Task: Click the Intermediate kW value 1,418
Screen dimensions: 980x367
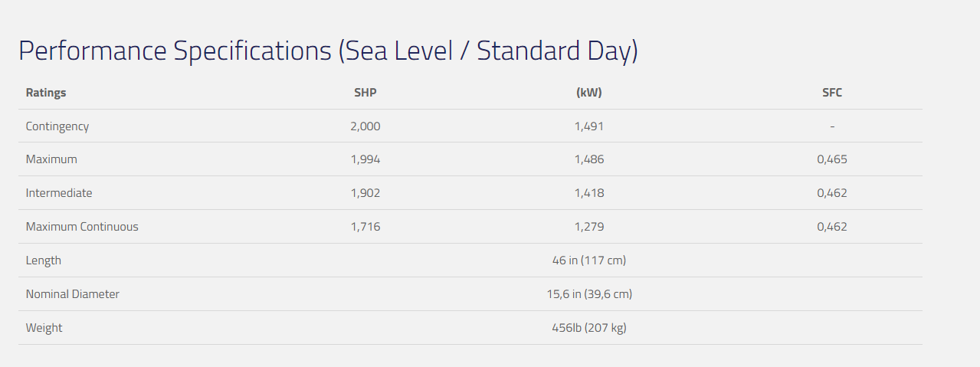Action: click(x=589, y=193)
